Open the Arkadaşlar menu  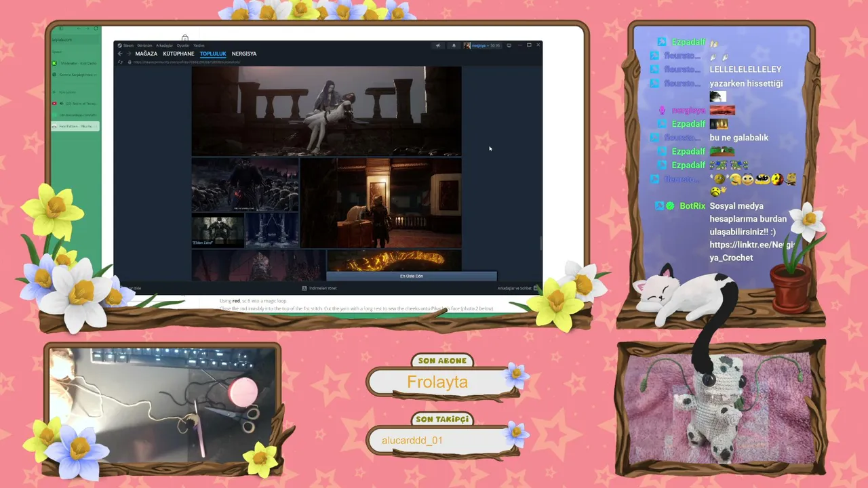pyautogui.click(x=165, y=45)
